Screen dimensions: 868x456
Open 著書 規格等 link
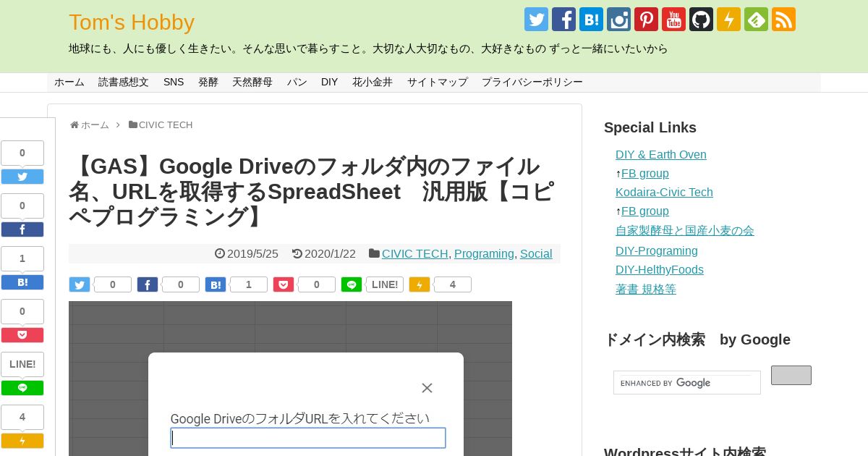tap(646, 290)
